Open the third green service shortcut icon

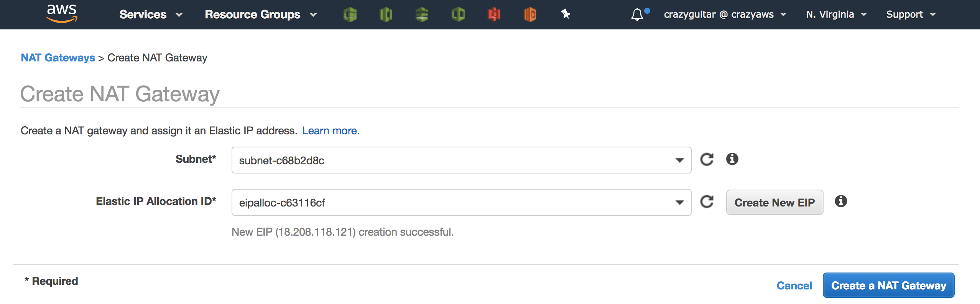tap(422, 15)
